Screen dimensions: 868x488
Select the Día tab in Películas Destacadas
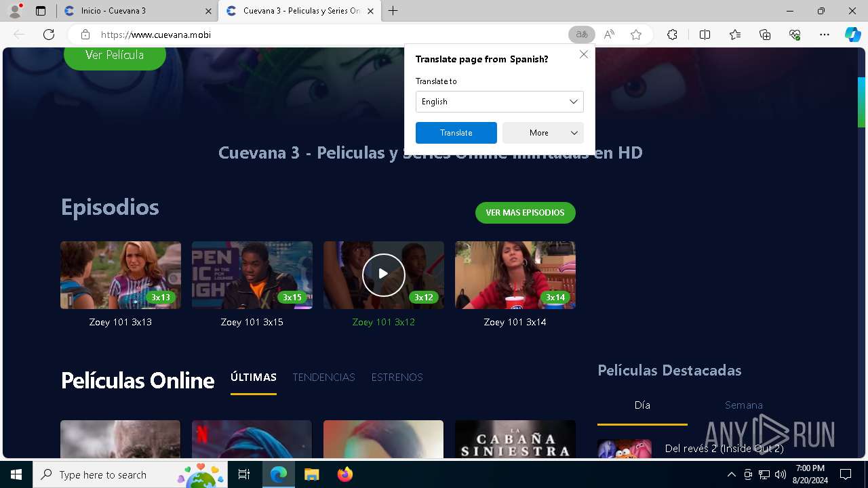click(642, 405)
